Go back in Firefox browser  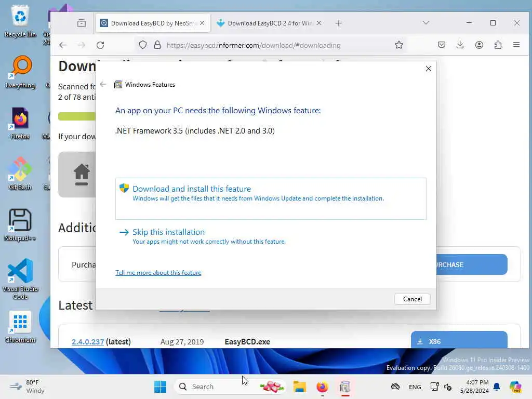tap(63, 45)
